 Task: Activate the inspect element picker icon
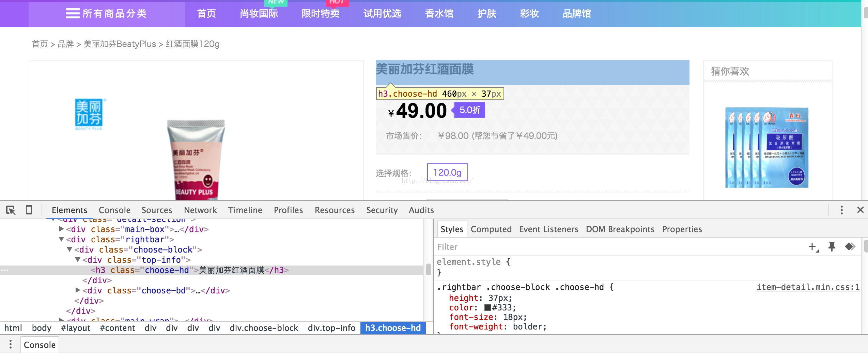(11, 210)
